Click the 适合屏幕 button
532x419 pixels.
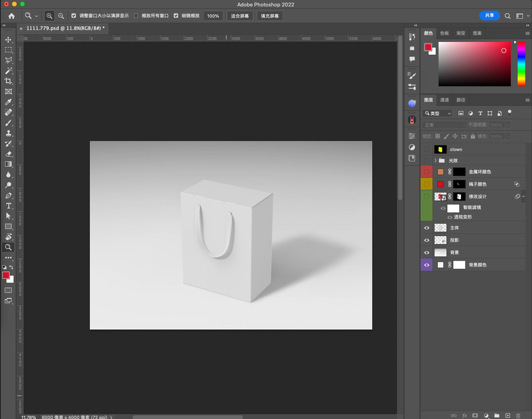coord(240,16)
